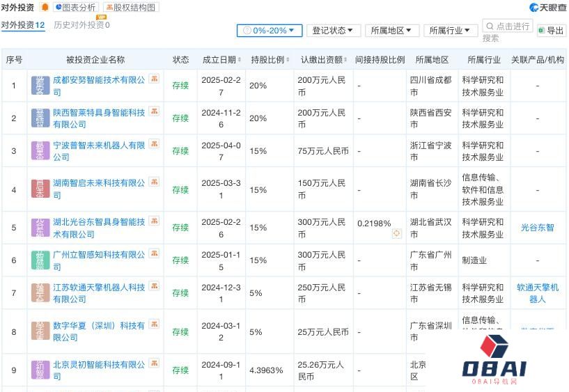Open 湖南智启未来科技有限公司 link
Image resolution: width=569 pixels, height=392 pixels.
(99, 189)
